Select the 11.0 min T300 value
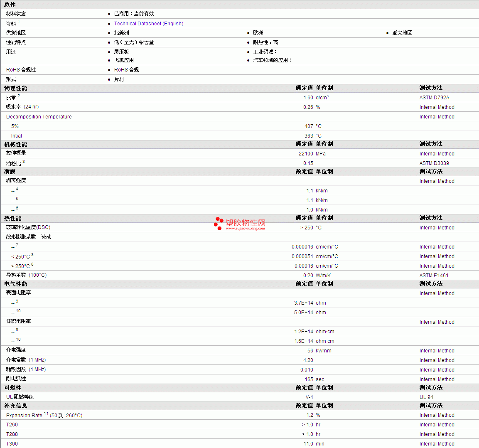 [x=314, y=443]
